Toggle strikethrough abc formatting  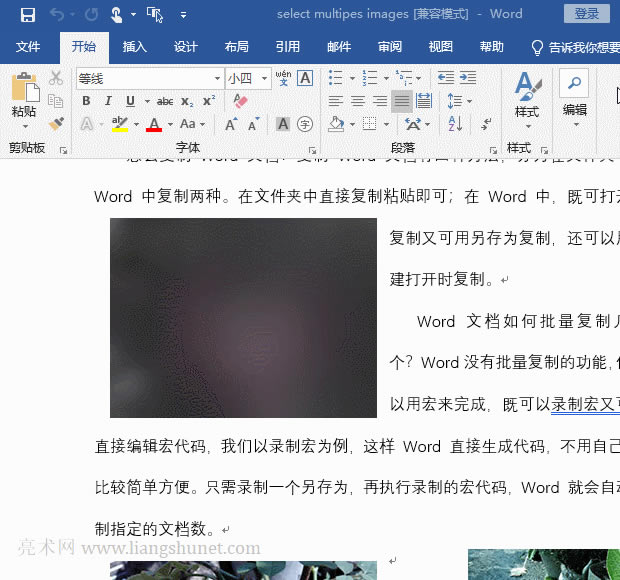[x=164, y=101]
